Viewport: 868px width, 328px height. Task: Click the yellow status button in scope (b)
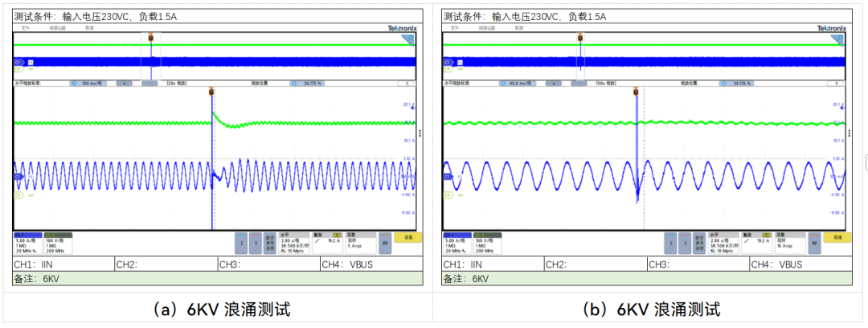[x=837, y=237]
